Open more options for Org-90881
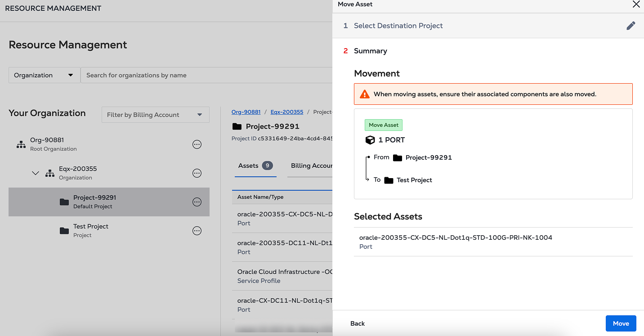The image size is (644, 336). [197, 144]
